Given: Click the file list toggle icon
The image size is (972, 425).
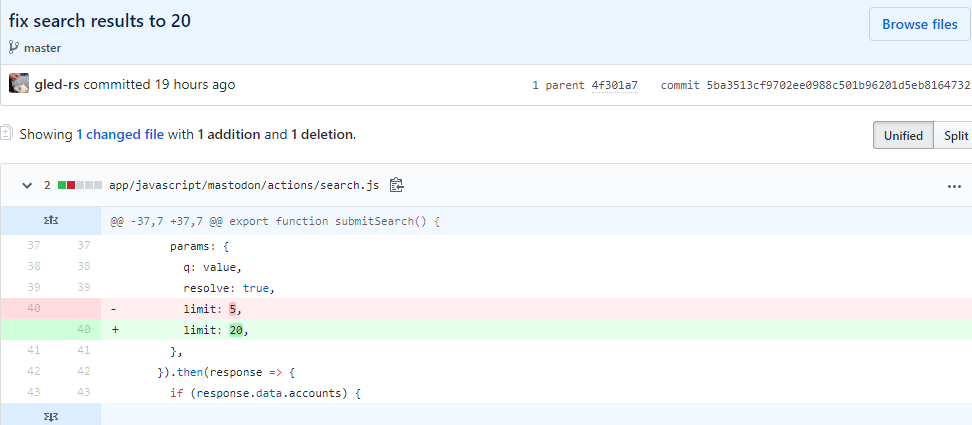Looking at the screenshot, I should coord(7,133).
